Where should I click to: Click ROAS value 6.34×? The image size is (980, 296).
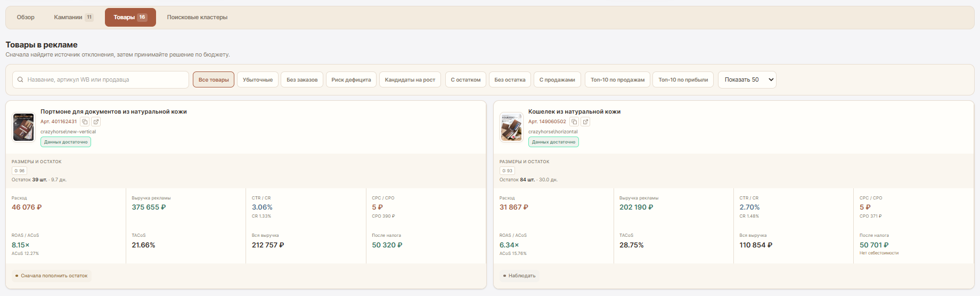[x=509, y=245]
